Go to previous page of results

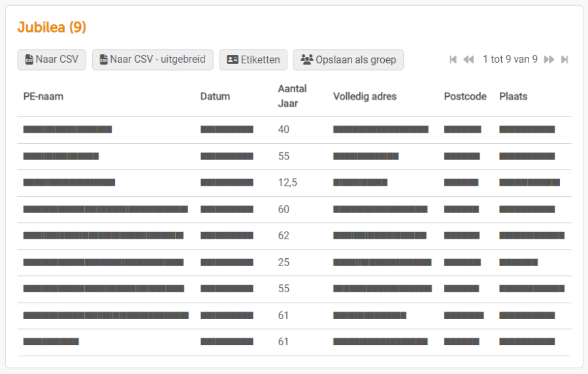(x=468, y=59)
